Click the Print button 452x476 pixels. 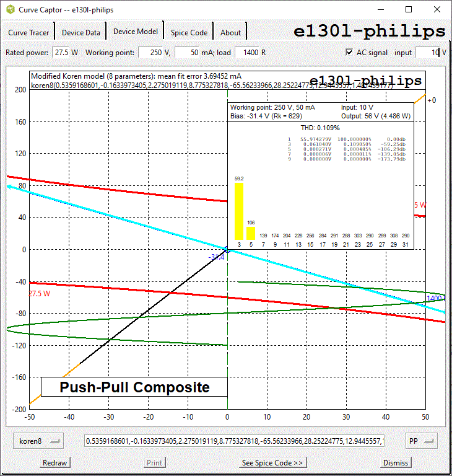(155, 462)
